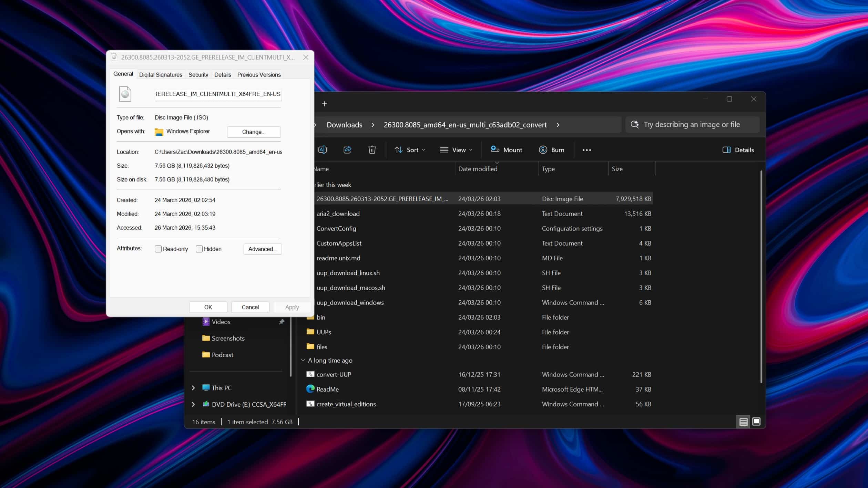Open the Previous Versions tab

pyautogui.click(x=258, y=74)
